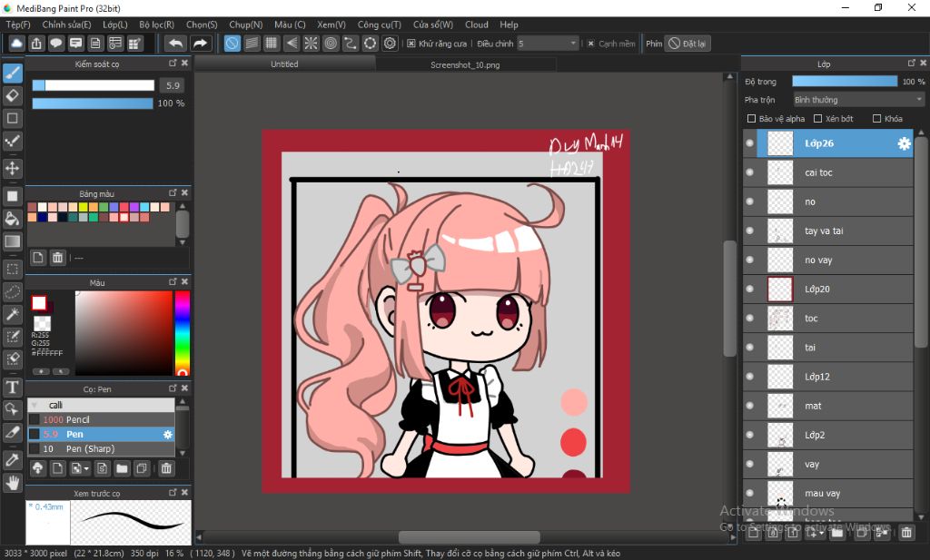930x560 pixels.
Task: Switch to the Untitled tab
Action: (x=284, y=64)
